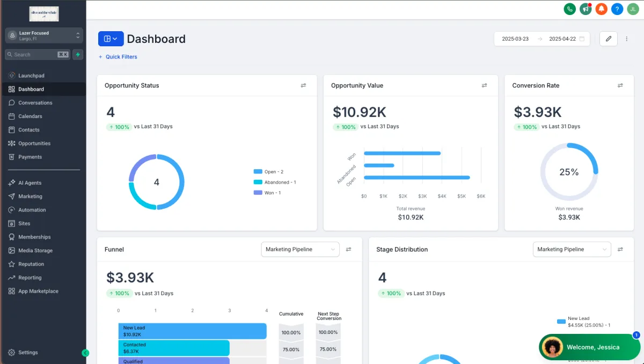Open the Lazer Focused account switcher
Image resolution: width=644 pixels, height=364 pixels.
pyautogui.click(x=44, y=35)
